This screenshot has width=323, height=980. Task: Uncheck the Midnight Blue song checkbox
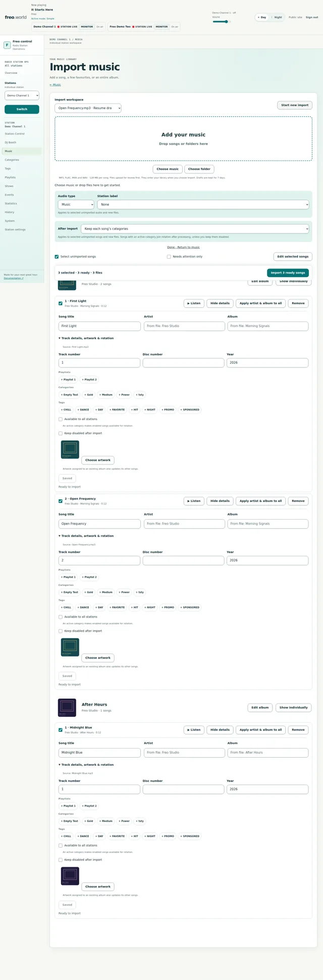(61, 730)
